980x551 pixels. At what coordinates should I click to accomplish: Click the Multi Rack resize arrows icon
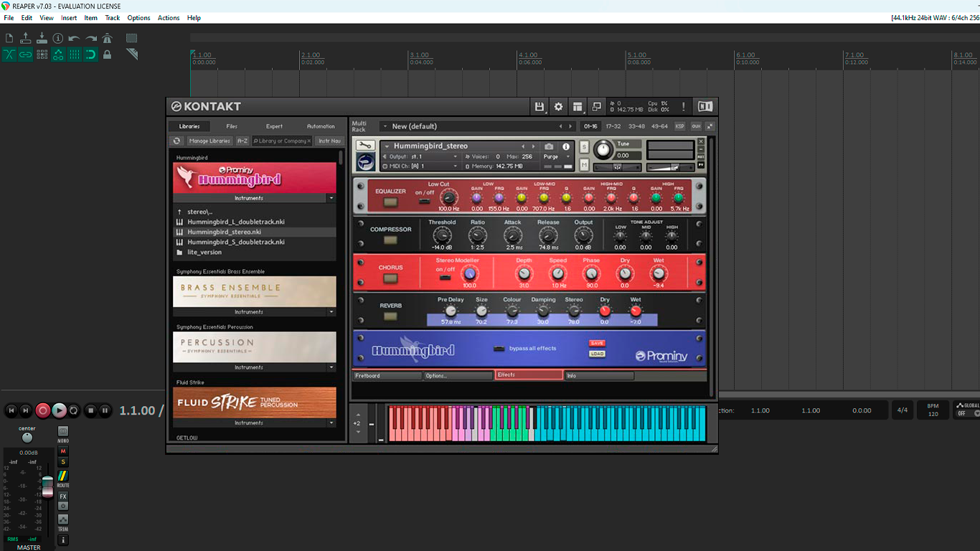(710, 126)
